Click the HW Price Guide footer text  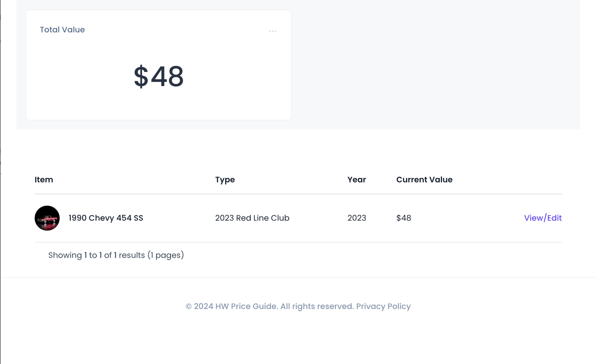pyautogui.click(x=246, y=306)
